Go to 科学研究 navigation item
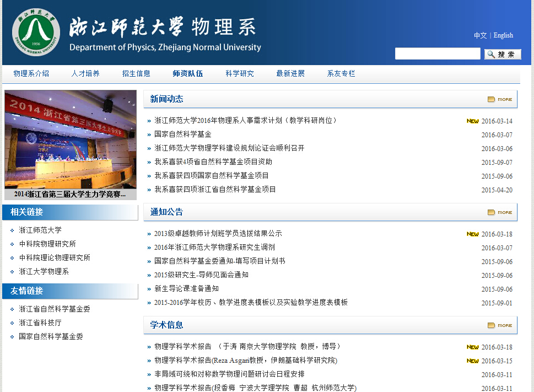Screen dimensions: 534x392 coord(240,74)
